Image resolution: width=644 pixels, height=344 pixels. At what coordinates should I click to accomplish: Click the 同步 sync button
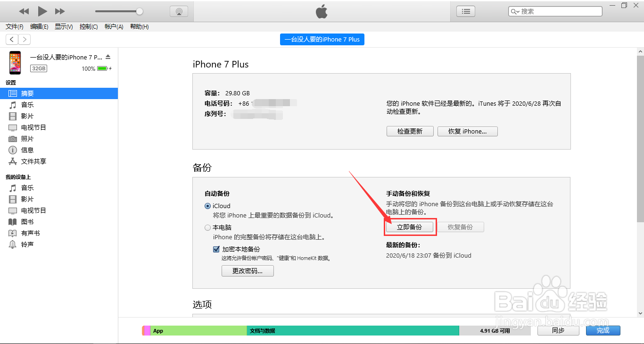[558, 330]
